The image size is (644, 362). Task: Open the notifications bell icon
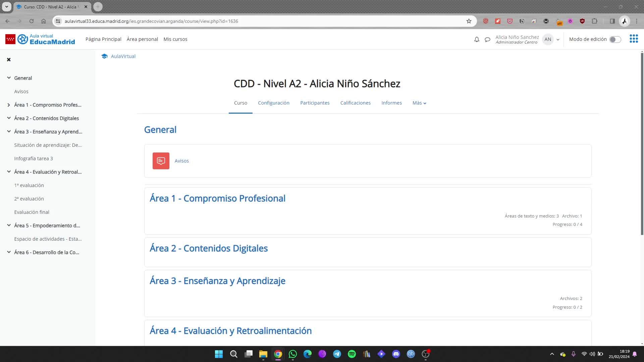point(477,40)
